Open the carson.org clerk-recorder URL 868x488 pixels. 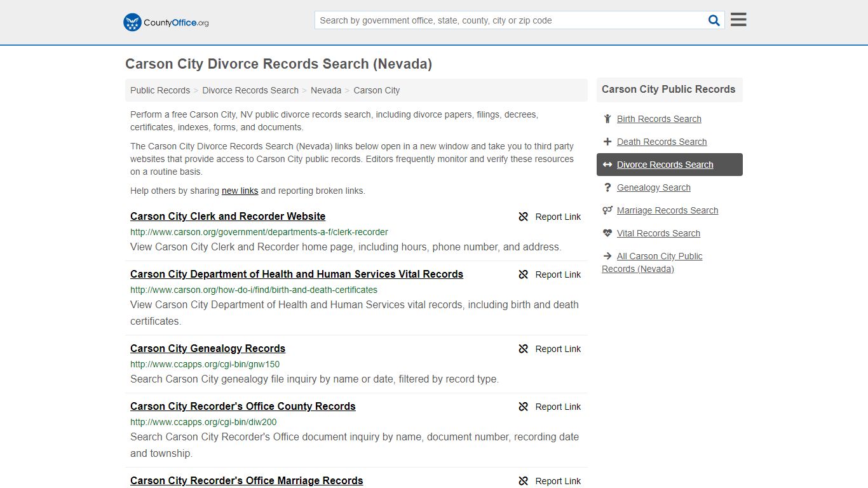coord(259,232)
